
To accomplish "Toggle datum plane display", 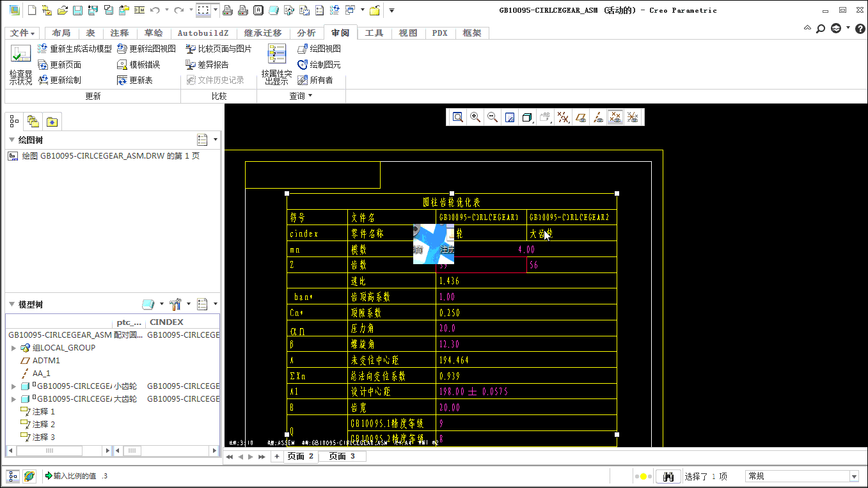I will 581,117.
